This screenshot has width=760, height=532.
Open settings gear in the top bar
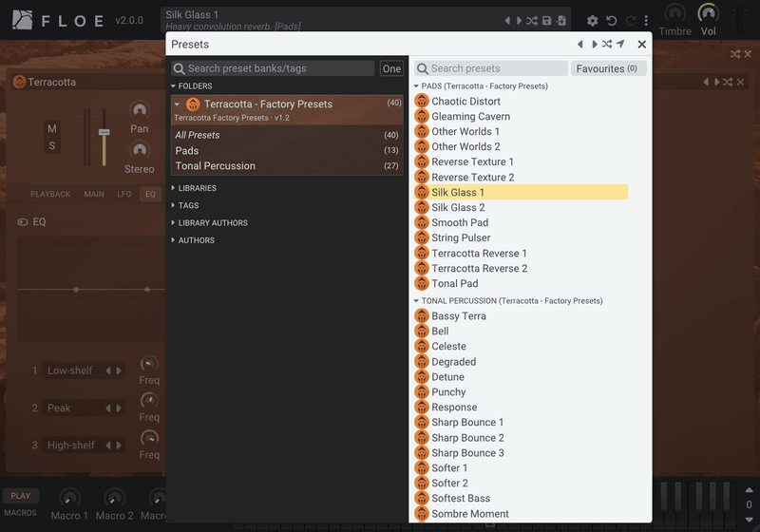(x=592, y=20)
